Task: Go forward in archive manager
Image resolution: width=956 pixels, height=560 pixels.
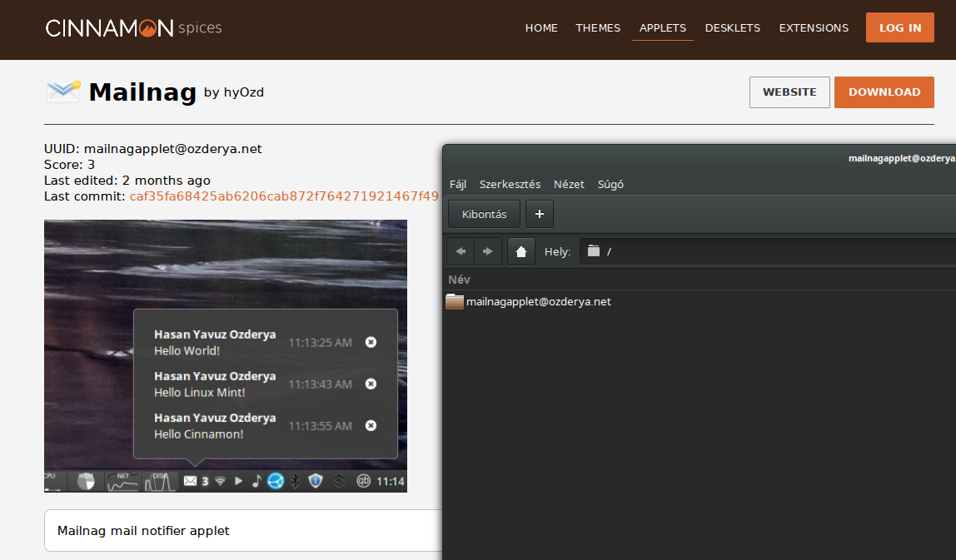Action: pyautogui.click(x=488, y=251)
